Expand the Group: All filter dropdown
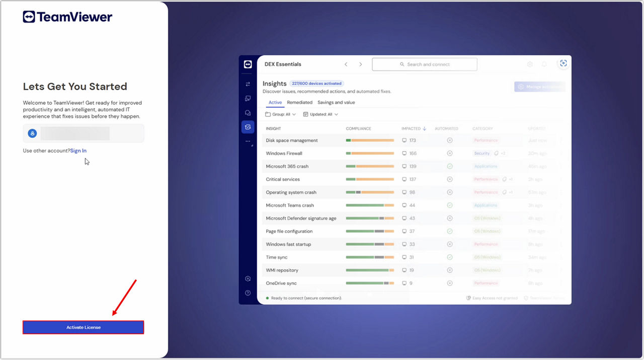Screen dimensions: 644x360 (x=281, y=114)
